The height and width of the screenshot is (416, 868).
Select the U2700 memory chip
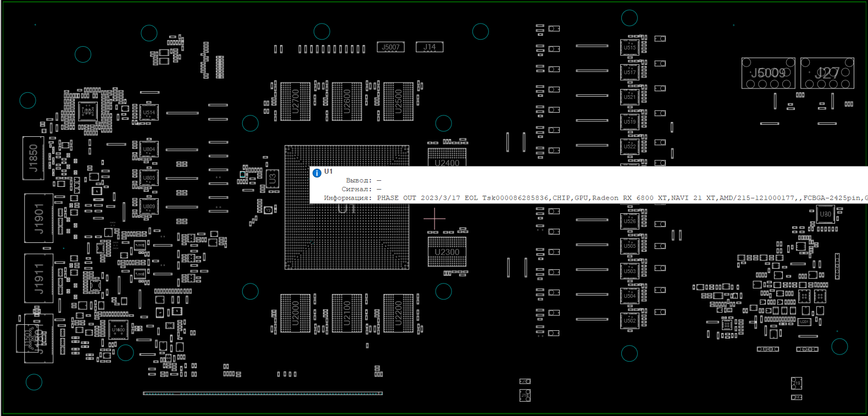pos(295,102)
